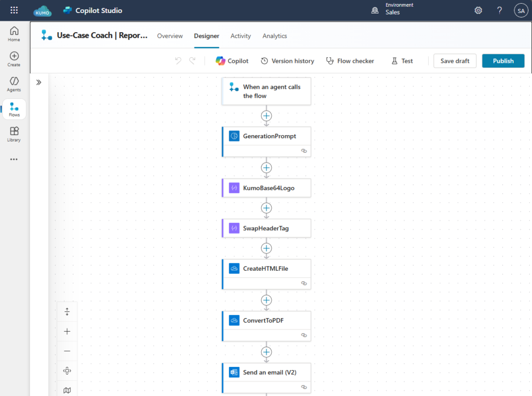This screenshot has height=396, width=532.
Task: Expand the sidebar overflow menu
Action: (x=14, y=159)
